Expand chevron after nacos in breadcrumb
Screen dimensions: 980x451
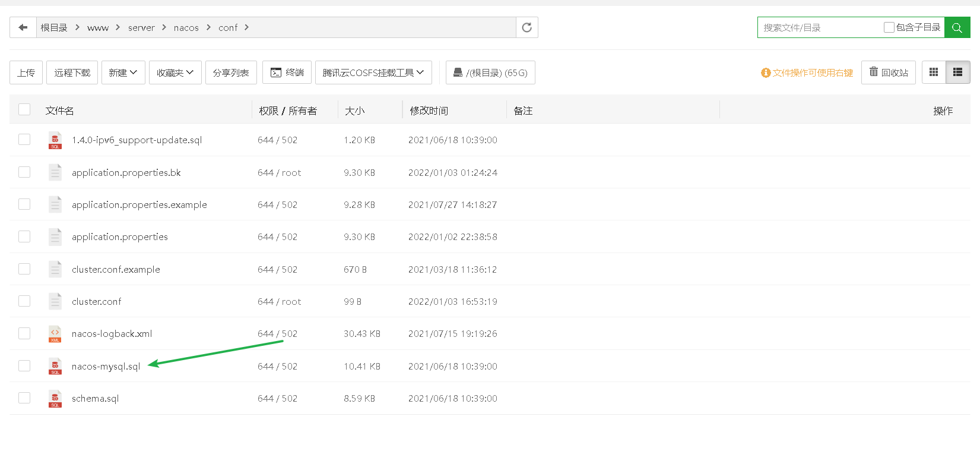(208, 27)
